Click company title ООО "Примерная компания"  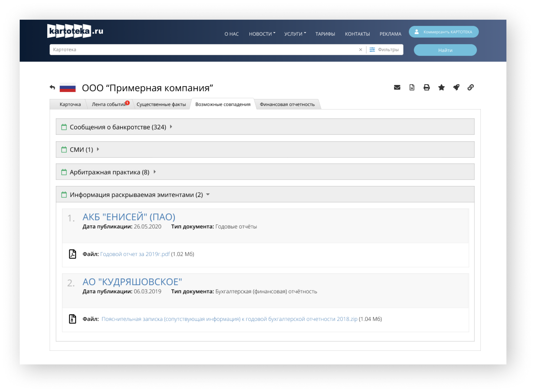pyautogui.click(x=147, y=88)
